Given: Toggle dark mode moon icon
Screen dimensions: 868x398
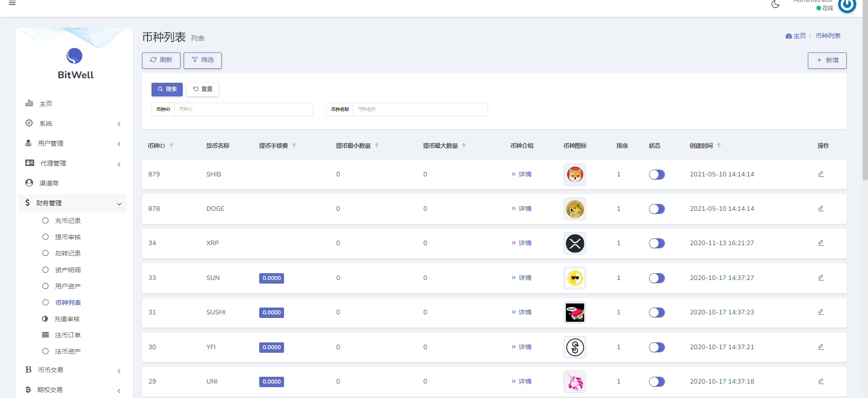Looking at the screenshot, I should click(775, 5).
